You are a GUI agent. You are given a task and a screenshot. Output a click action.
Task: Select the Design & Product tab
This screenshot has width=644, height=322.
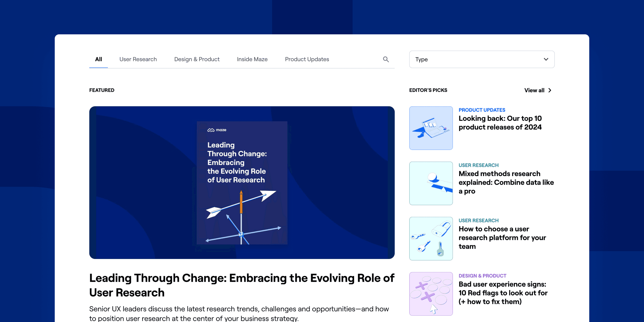(x=197, y=59)
